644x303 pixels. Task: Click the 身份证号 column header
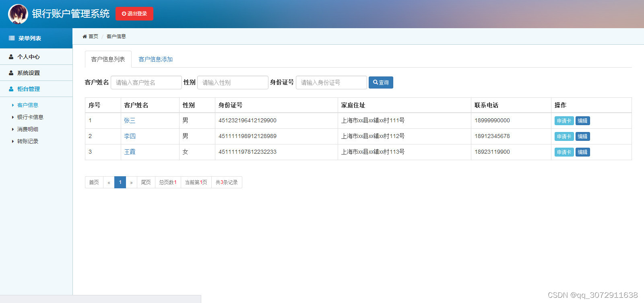[x=230, y=105]
